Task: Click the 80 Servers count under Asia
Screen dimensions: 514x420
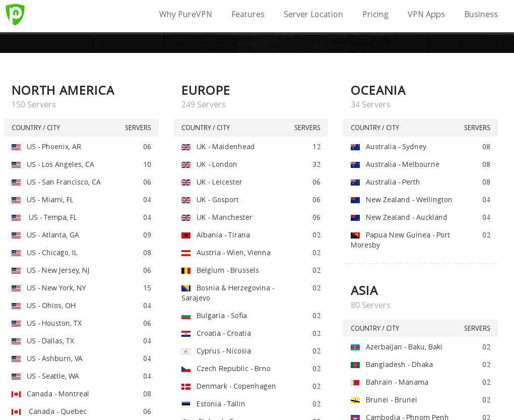Action: [371, 305]
